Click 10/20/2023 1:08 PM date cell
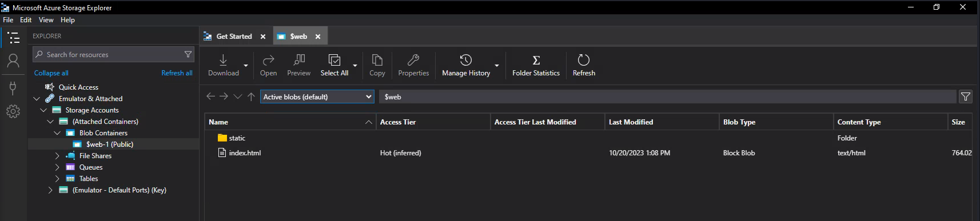980x221 pixels. coord(639,153)
